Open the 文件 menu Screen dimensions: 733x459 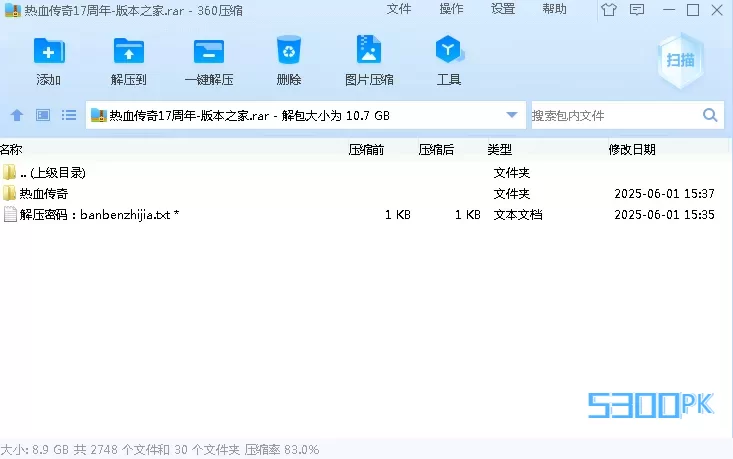pyautogui.click(x=399, y=9)
